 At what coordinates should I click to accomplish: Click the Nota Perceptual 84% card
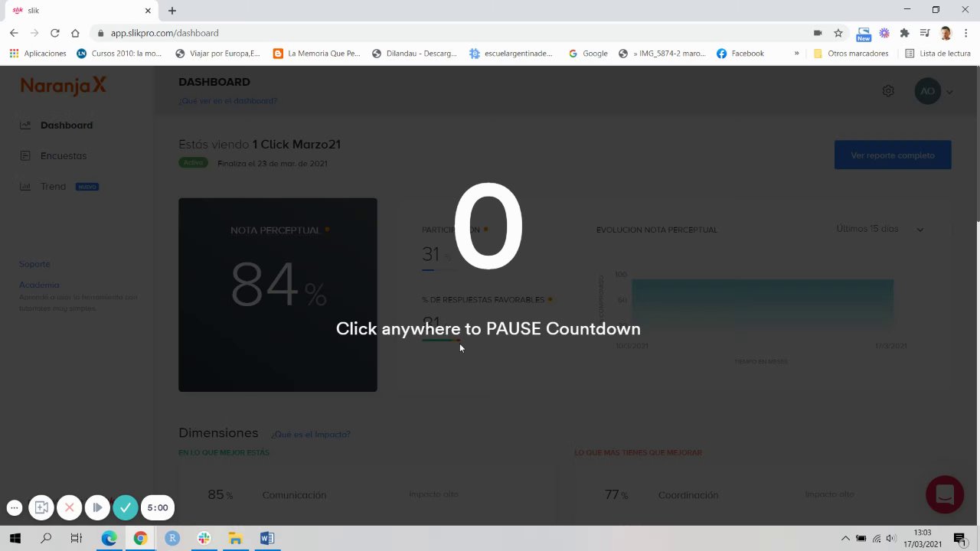(278, 295)
